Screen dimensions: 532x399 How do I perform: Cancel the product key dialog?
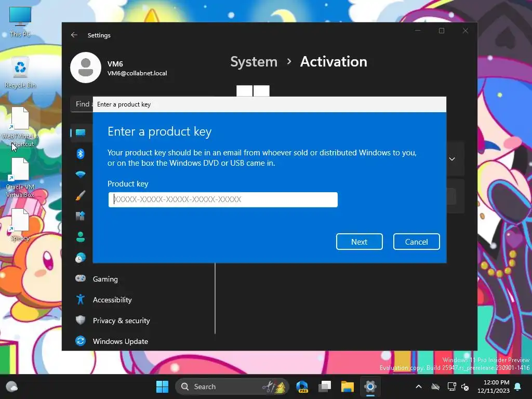(416, 242)
